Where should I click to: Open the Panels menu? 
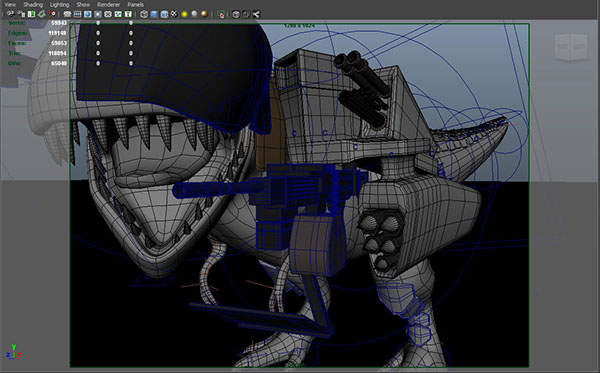click(x=135, y=5)
